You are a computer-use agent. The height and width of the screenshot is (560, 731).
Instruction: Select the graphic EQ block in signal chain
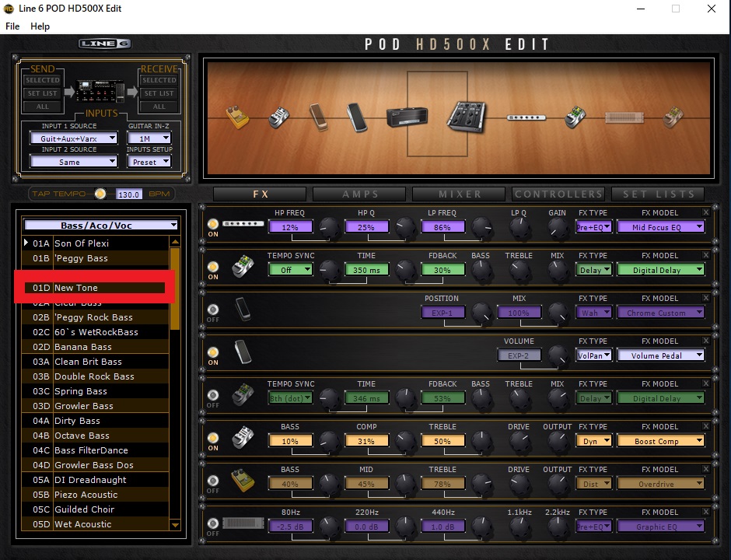pyautogui.click(x=624, y=117)
